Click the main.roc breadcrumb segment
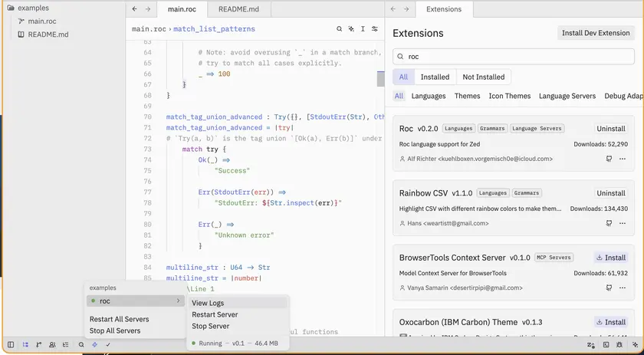The width and height of the screenshot is (644, 355). [x=149, y=29]
